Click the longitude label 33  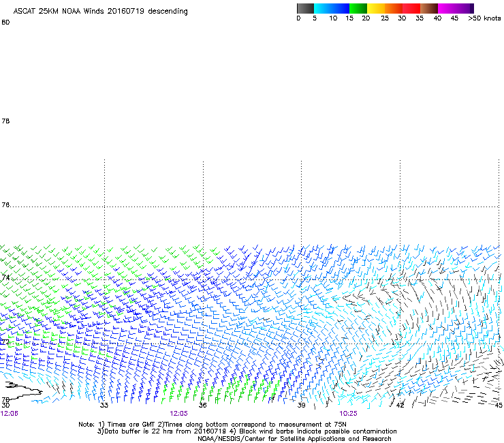(104, 406)
